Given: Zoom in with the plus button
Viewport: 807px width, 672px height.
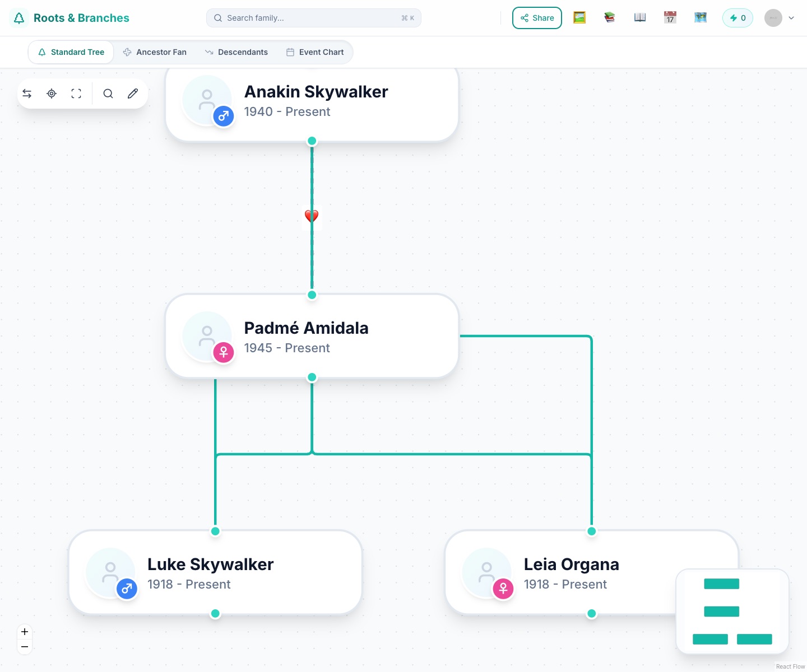Looking at the screenshot, I should [25, 632].
